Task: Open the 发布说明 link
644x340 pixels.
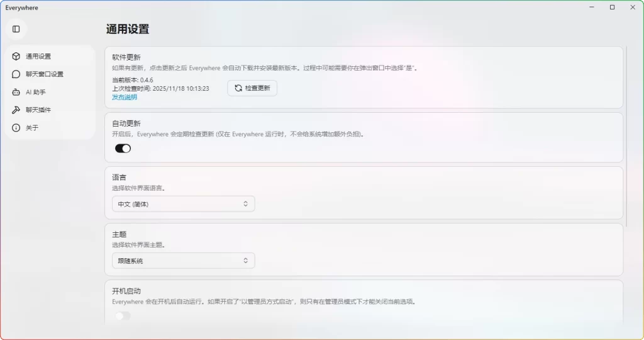Action: pyautogui.click(x=125, y=97)
